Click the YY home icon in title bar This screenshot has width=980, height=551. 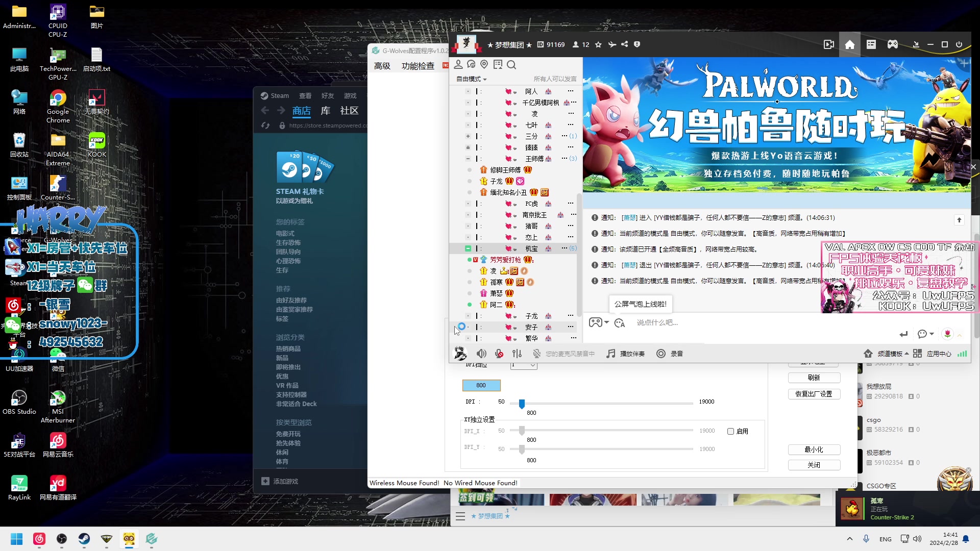[x=850, y=45]
